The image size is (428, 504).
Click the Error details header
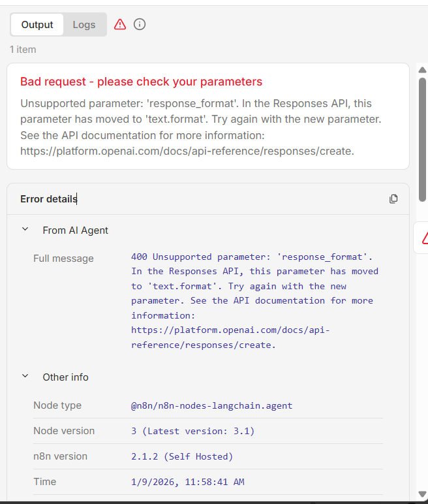(49, 199)
